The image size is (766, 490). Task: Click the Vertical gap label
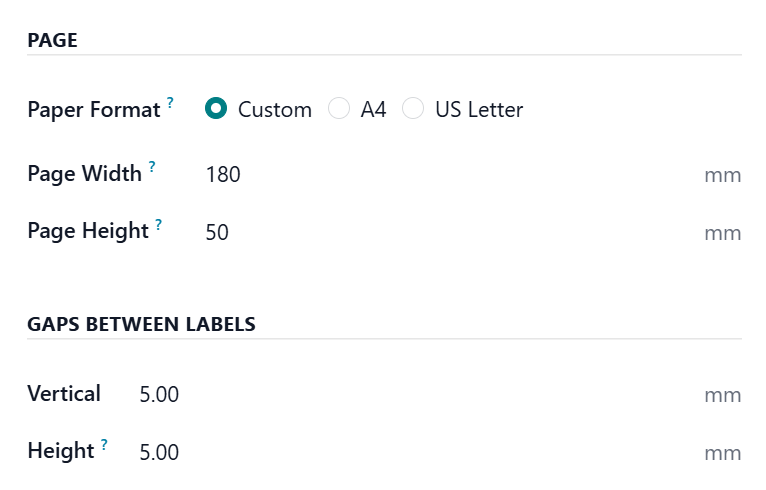click(x=64, y=394)
